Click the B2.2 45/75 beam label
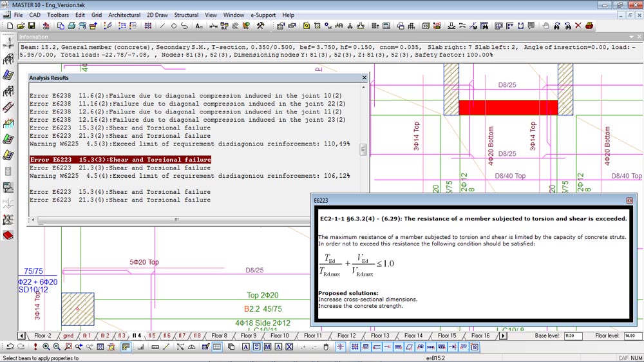644x362 pixels. (x=263, y=309)
